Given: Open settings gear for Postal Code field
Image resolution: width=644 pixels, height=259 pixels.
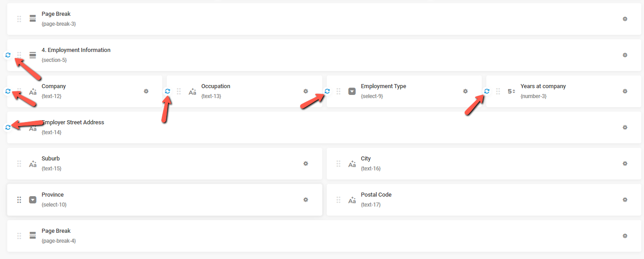Looking at the screenshot, I should (x=625, y=200).
